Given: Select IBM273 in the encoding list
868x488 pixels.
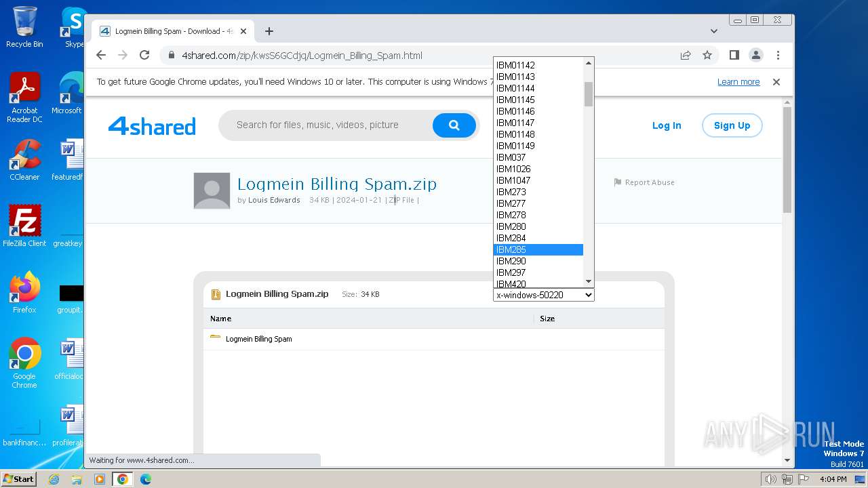Looking at the screenshot, I should (538, 192).
